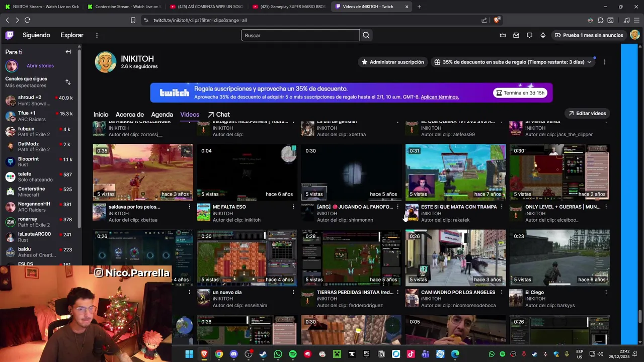
Task: Click the Bits diamond icon
Action: click(x=543, y=35)
